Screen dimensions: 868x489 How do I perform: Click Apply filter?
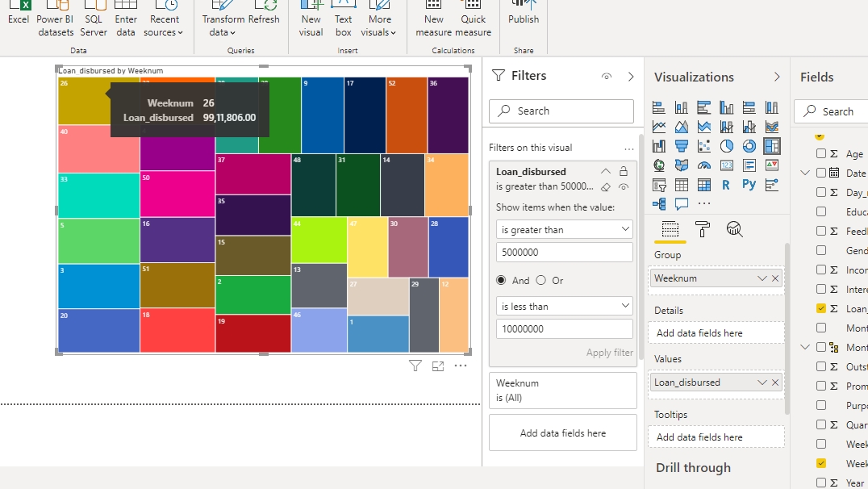point(609,353)
